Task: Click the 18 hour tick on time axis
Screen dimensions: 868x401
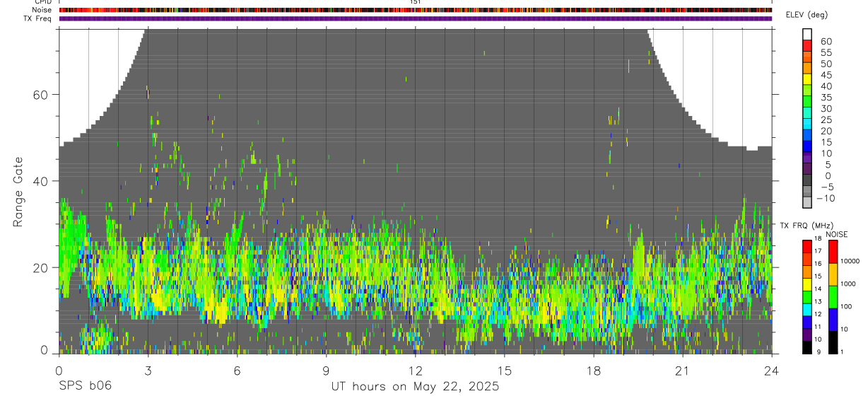Action: (594, 370)
